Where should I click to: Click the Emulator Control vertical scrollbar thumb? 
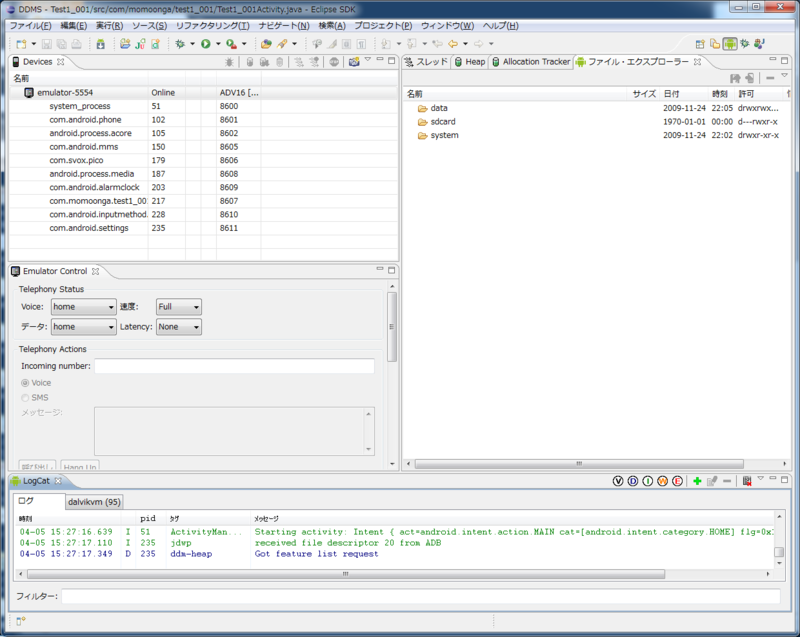[391, 327]
